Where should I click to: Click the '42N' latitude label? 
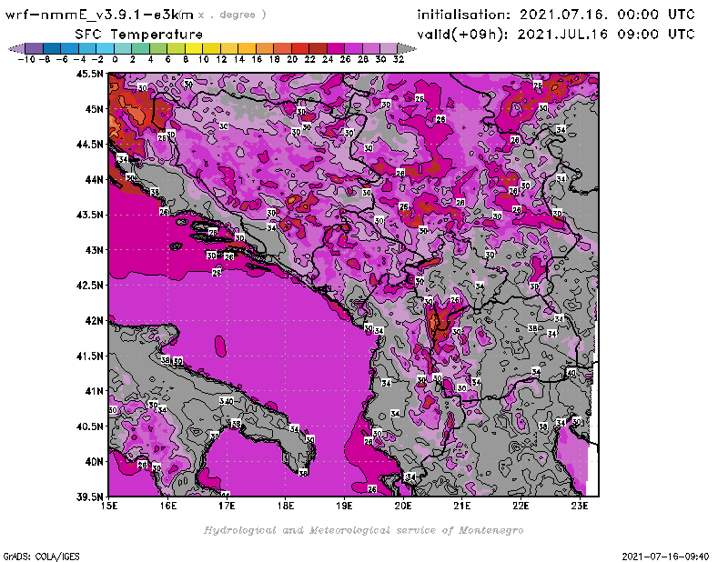click(94, 321)
